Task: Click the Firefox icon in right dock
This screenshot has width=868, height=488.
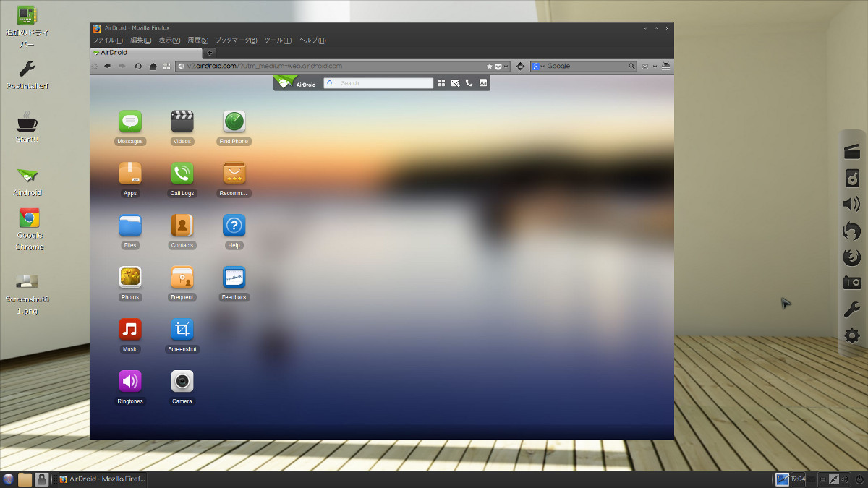Action: [852, 257]
